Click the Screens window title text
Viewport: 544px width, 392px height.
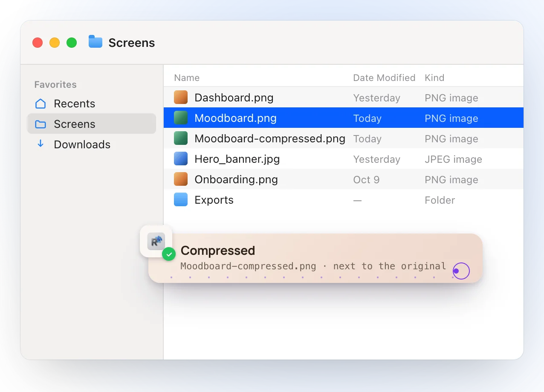[131, 43]
